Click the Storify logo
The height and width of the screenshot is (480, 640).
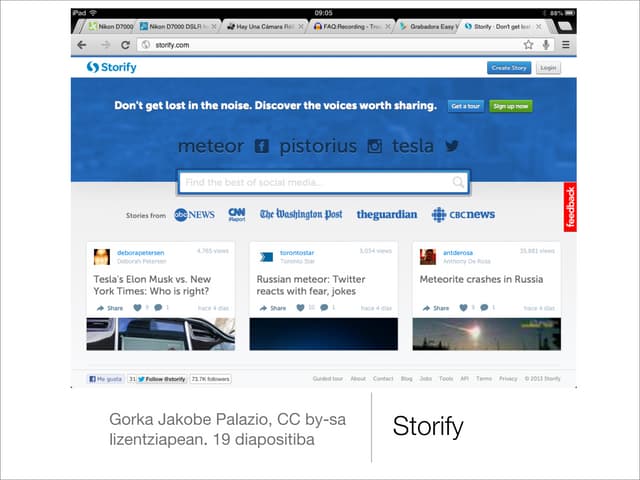pyautogui.click(x=111, y=67)
